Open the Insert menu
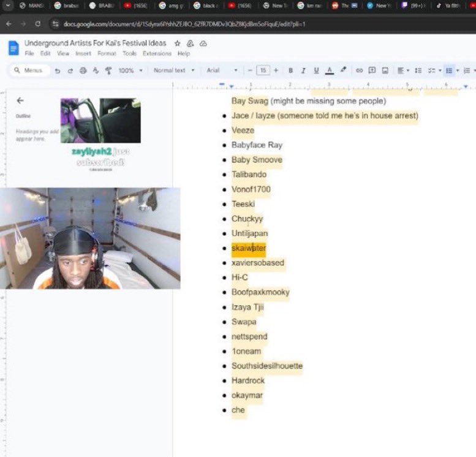Viewport: 476px width, 457px height. 83,53
